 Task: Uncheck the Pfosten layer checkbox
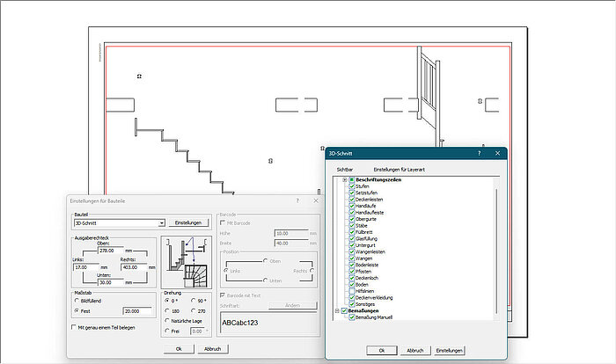(352, 272)
